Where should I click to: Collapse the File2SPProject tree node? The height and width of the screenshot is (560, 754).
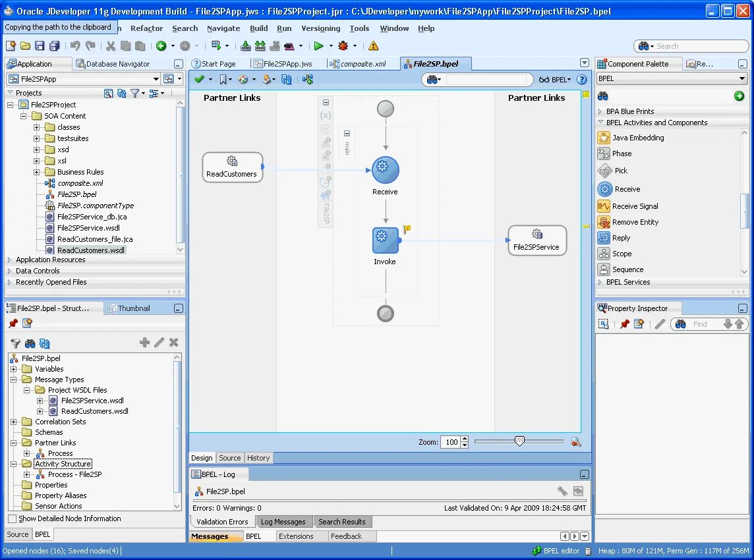[10, 105]
